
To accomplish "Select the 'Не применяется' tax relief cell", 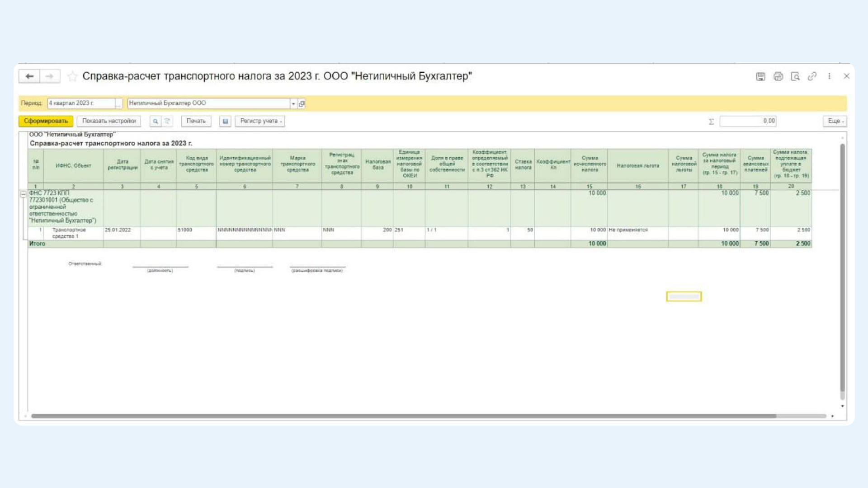I will pos(637,233).
